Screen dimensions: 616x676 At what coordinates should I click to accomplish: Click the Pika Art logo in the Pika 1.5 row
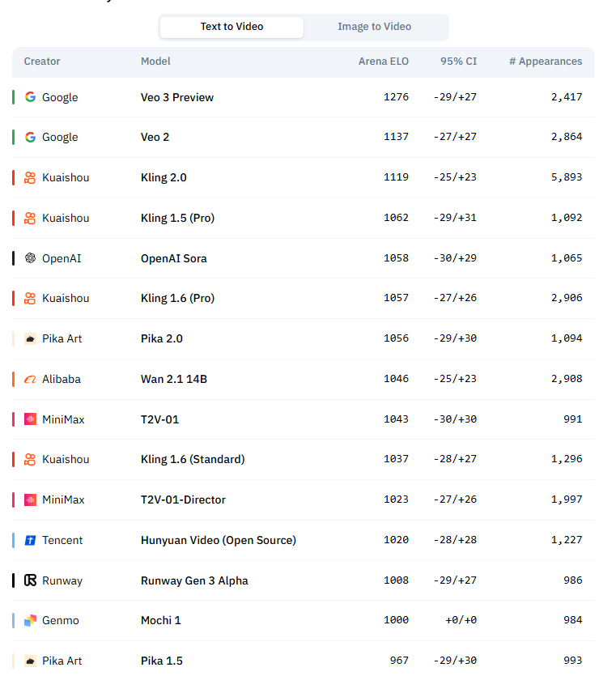click(30, 661)
